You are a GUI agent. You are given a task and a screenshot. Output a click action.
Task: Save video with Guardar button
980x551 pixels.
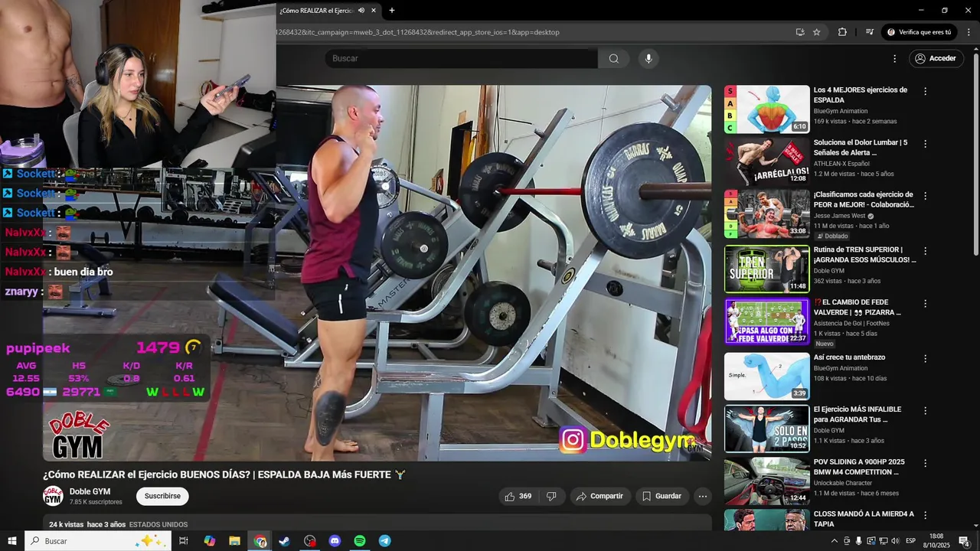[661, 496]
